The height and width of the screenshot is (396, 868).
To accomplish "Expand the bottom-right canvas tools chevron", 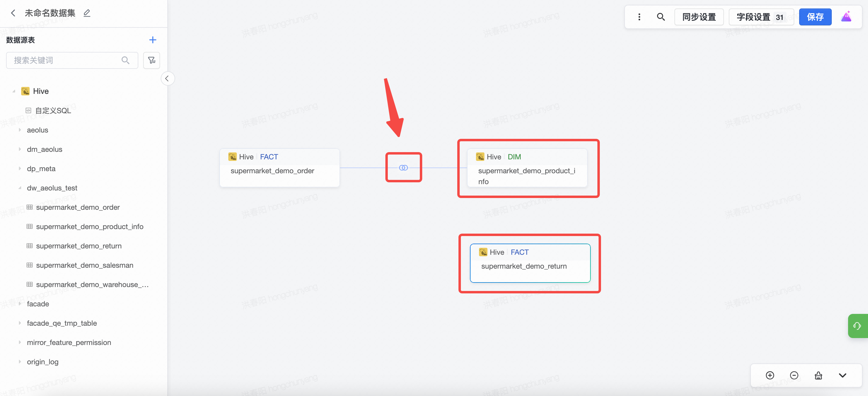I will [843, 375].
